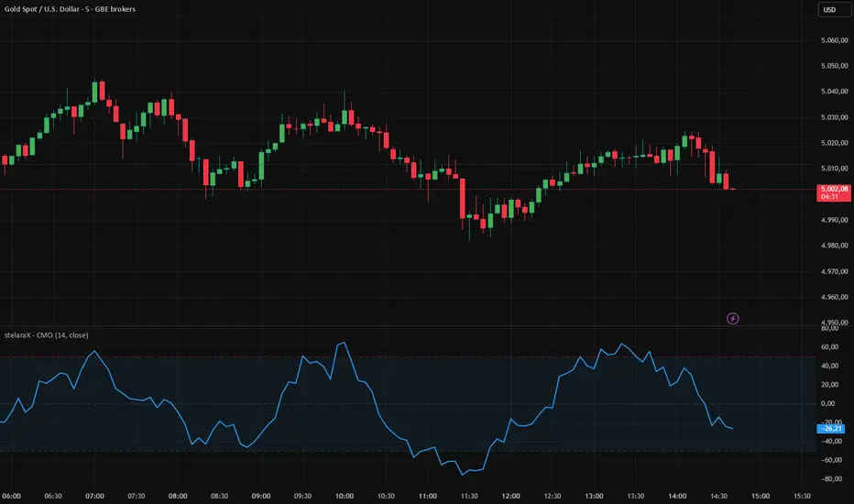Click the 5.060,00 price axis label
This screenshot has width=854, height=504.
tap(835, 40)
